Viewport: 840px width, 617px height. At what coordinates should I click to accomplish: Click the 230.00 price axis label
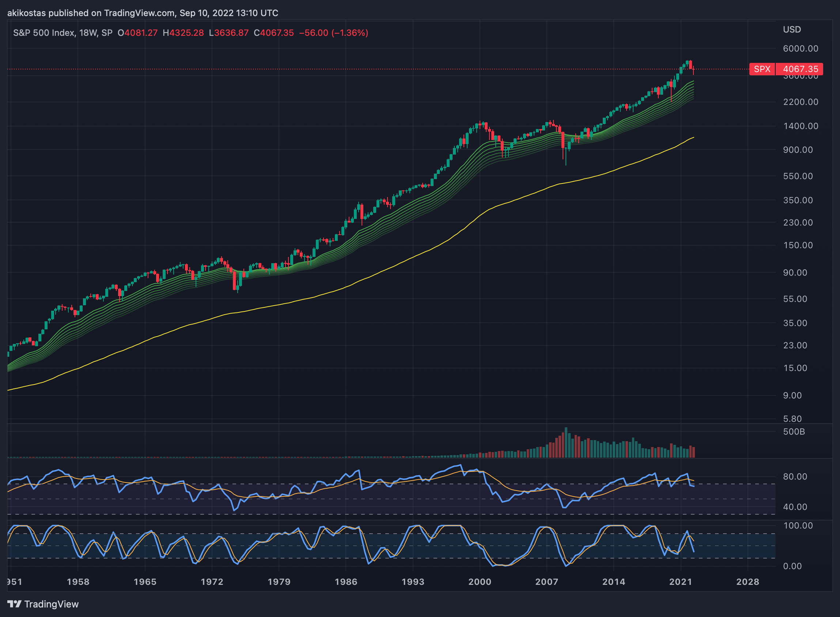pyautogui.click(x=798, y=223)
